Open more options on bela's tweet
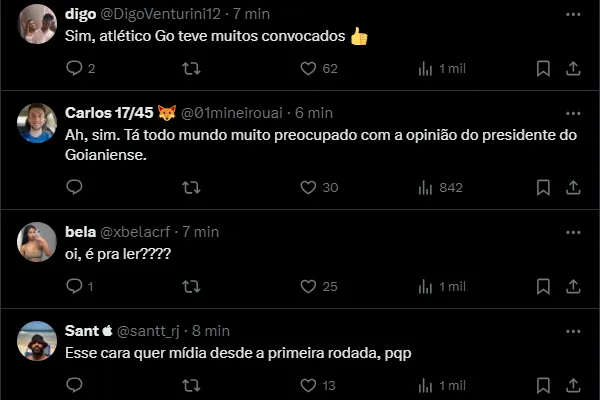This screenshot has height=400, width=600. [x=573, y=231]
